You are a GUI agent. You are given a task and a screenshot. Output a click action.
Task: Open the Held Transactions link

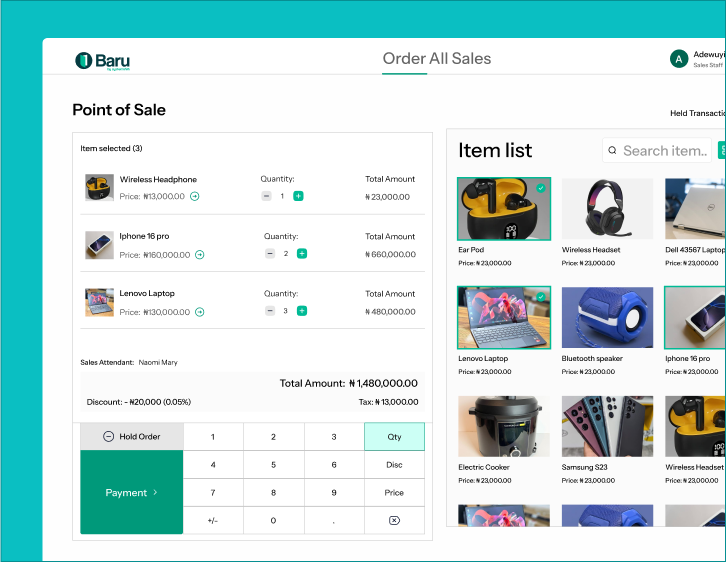698,113
